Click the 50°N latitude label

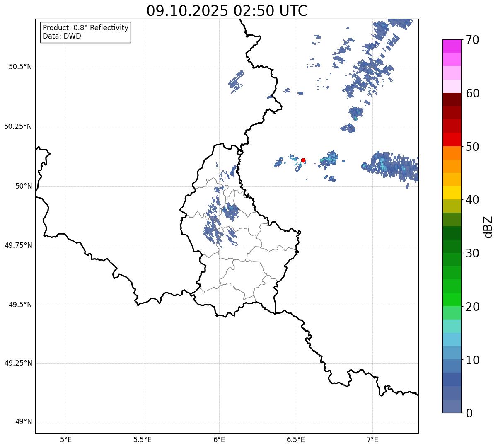click(24, 186)
